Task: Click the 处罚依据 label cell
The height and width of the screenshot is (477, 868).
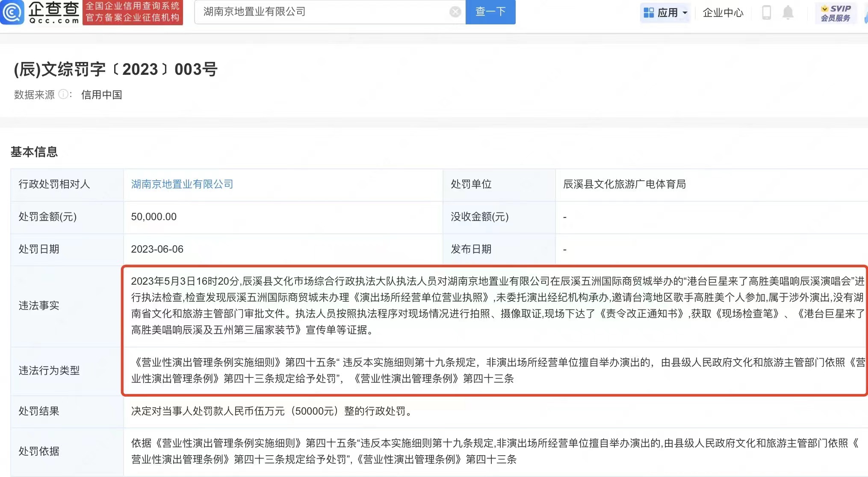Action: pos(67,452)
